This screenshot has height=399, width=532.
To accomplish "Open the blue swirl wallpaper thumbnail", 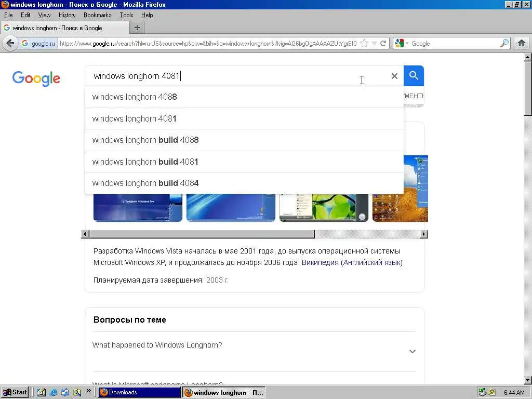I will [x=231, y=208].
